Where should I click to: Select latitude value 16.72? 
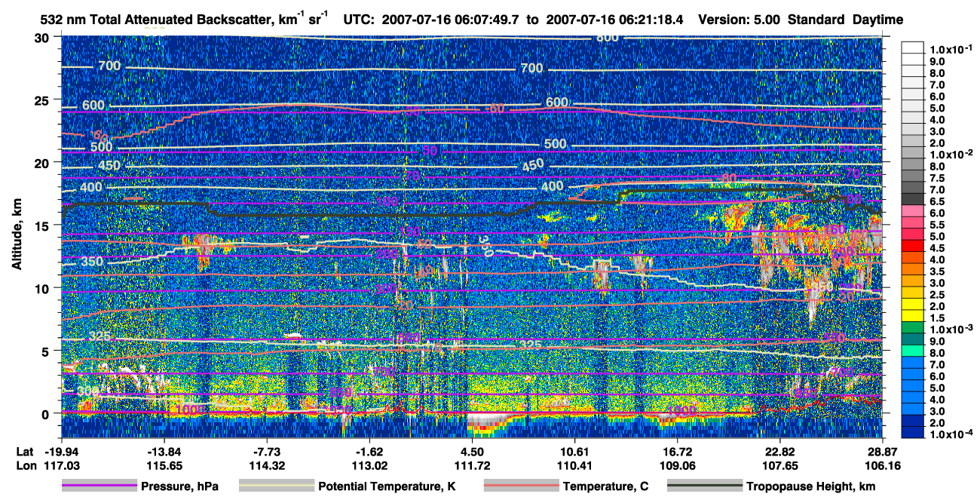point(677,450)
